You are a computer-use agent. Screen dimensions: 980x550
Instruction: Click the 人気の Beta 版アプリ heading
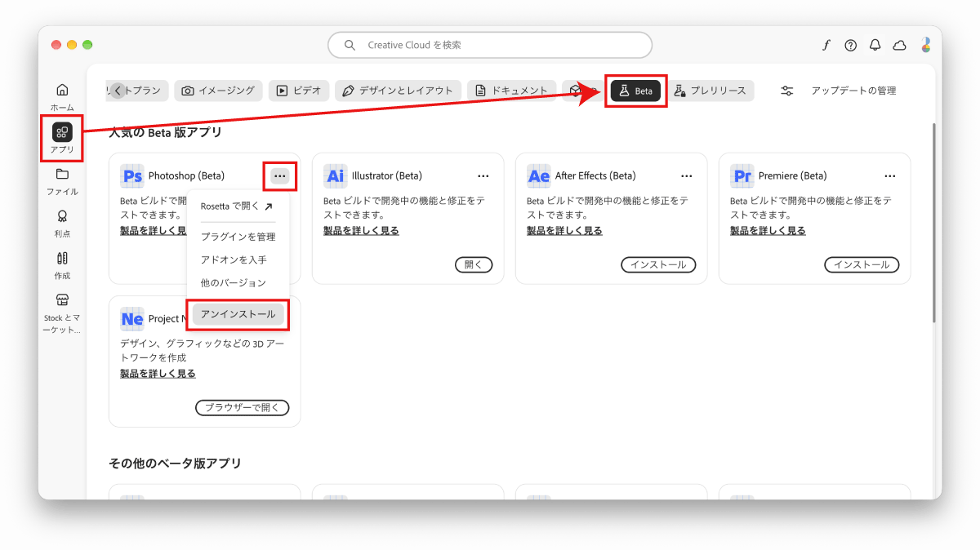[165, 132]
